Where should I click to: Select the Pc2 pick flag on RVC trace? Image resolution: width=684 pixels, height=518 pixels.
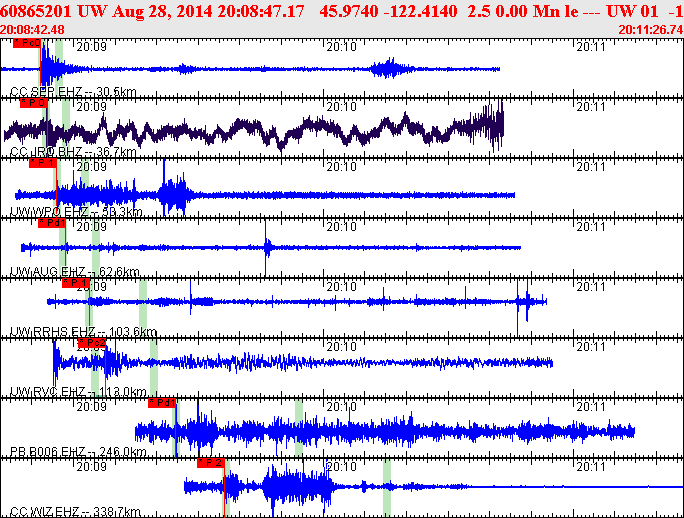click(91, 343)
